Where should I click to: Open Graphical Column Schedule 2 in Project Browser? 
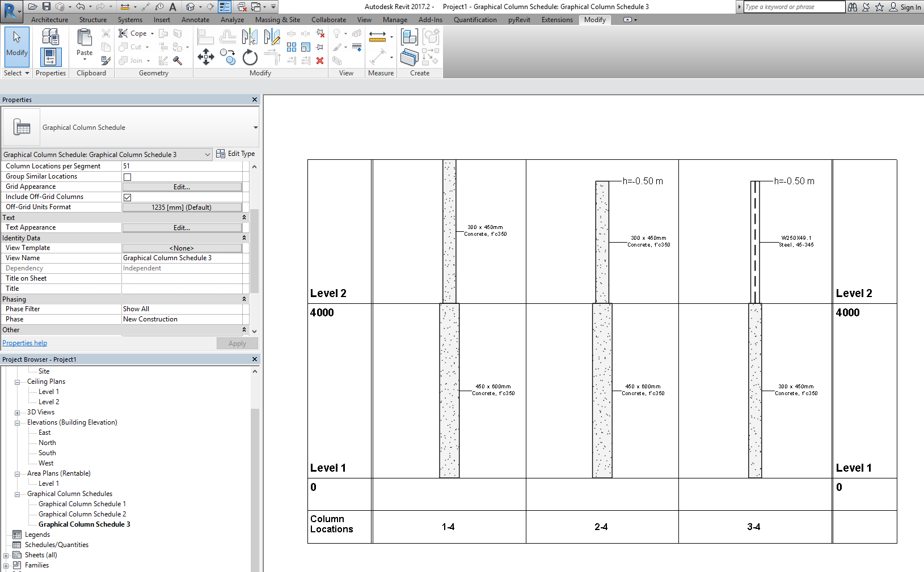(x=82, y=514)
